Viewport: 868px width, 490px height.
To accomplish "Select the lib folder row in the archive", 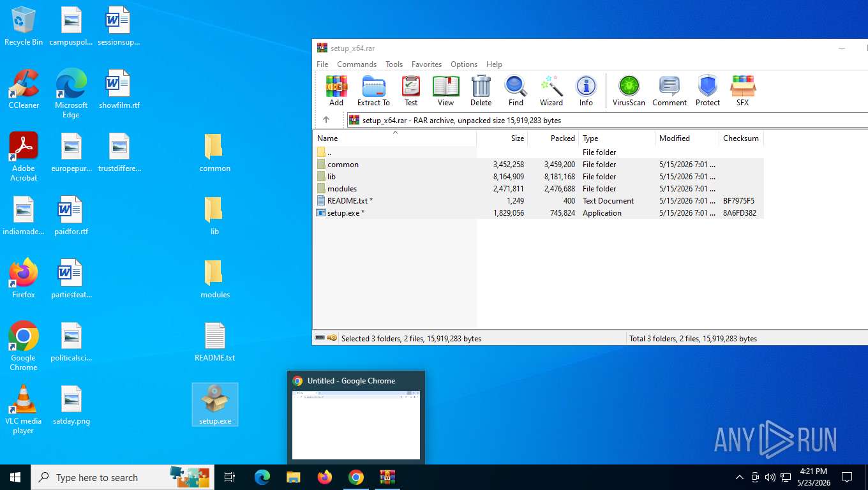I will [x=539, y=177].
